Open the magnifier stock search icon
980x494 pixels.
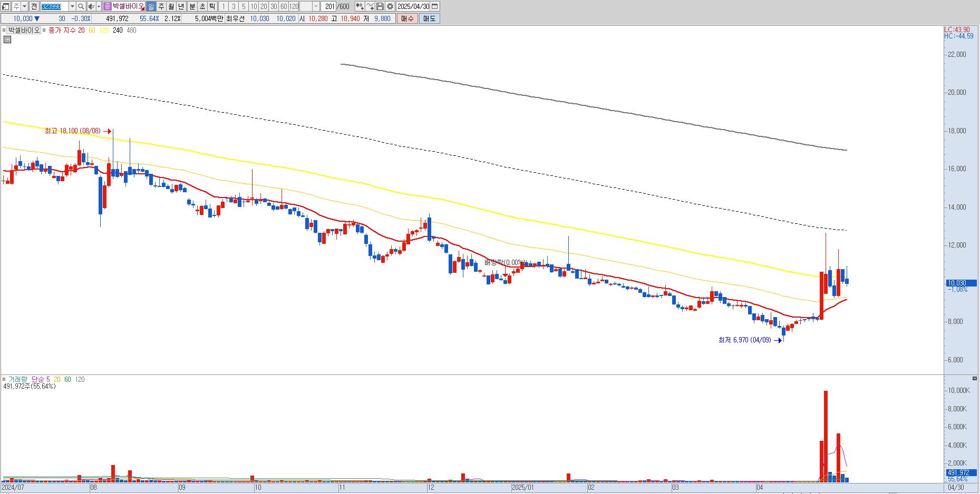point(81,6)
